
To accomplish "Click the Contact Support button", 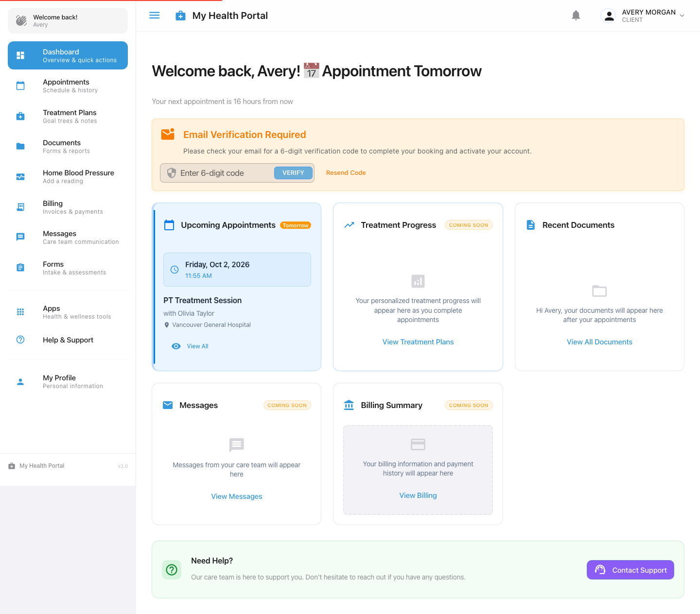I will pyautogui.click(x=630, y=570).
